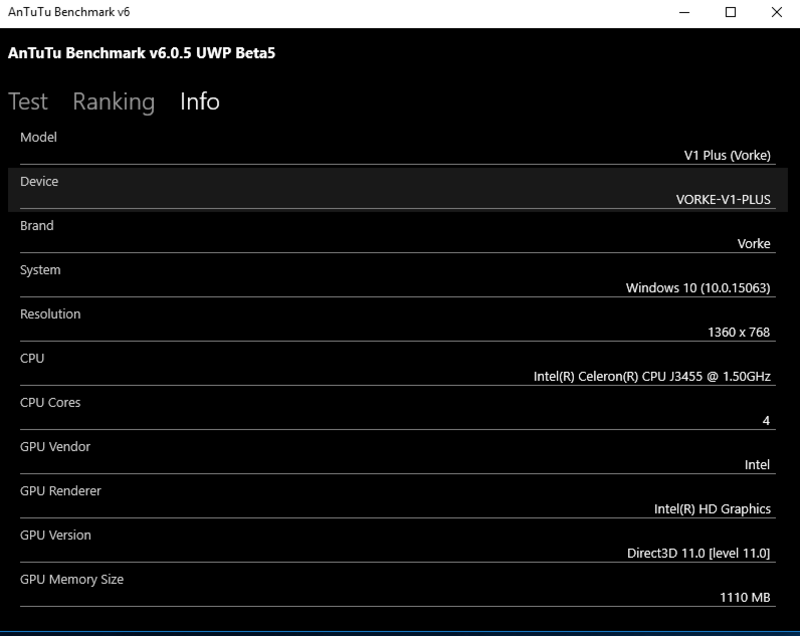The width and height of the screenshot is (800, 636).
Task: Open the Ranking tab
Action: 113,102
